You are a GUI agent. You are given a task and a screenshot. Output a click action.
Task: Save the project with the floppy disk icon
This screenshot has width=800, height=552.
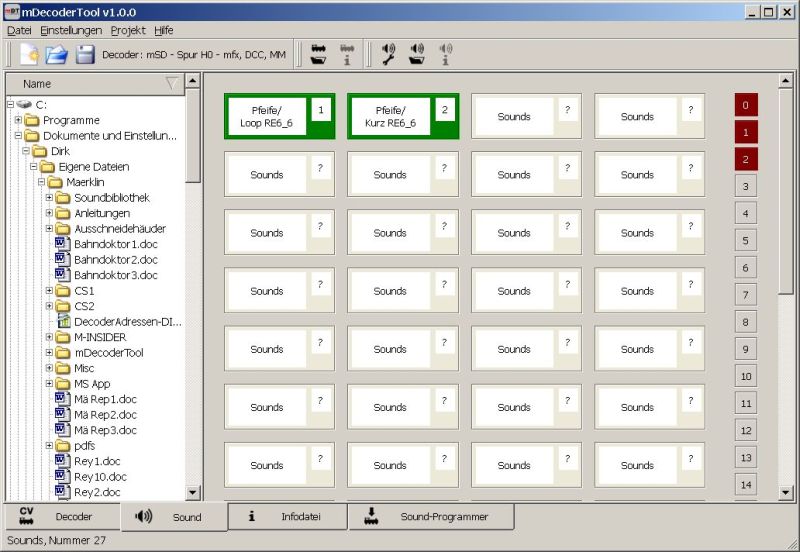85,54
